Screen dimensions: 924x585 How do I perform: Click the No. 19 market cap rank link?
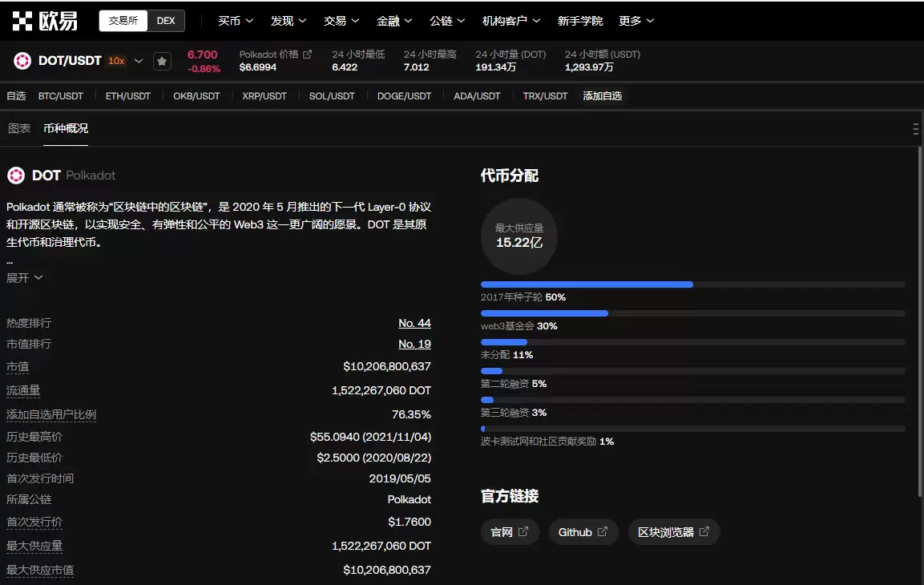414,344
